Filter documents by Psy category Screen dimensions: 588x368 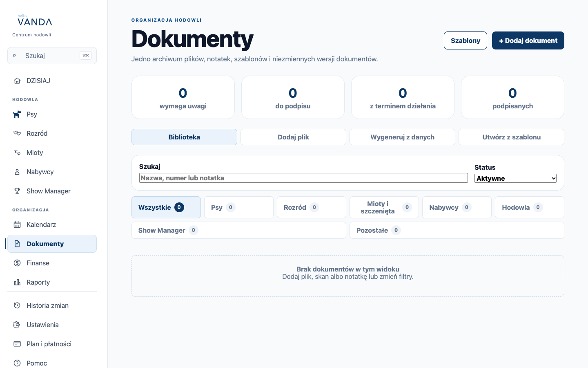click(239, 207)
